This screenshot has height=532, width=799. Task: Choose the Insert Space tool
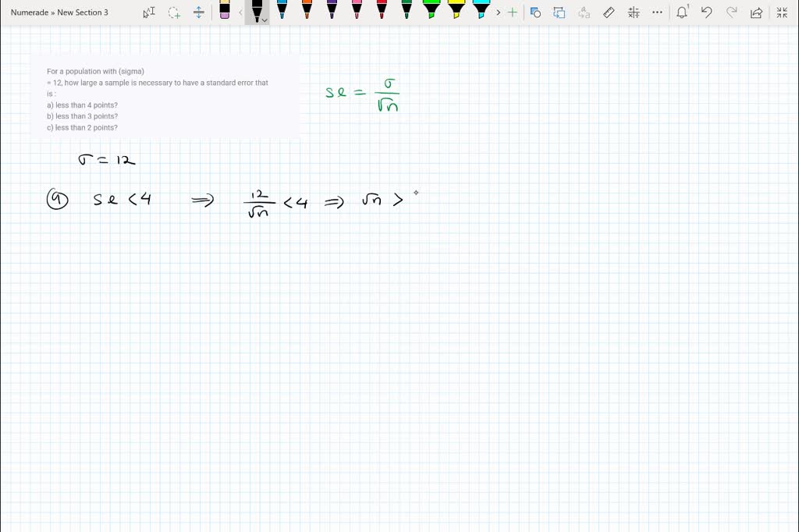199,12
